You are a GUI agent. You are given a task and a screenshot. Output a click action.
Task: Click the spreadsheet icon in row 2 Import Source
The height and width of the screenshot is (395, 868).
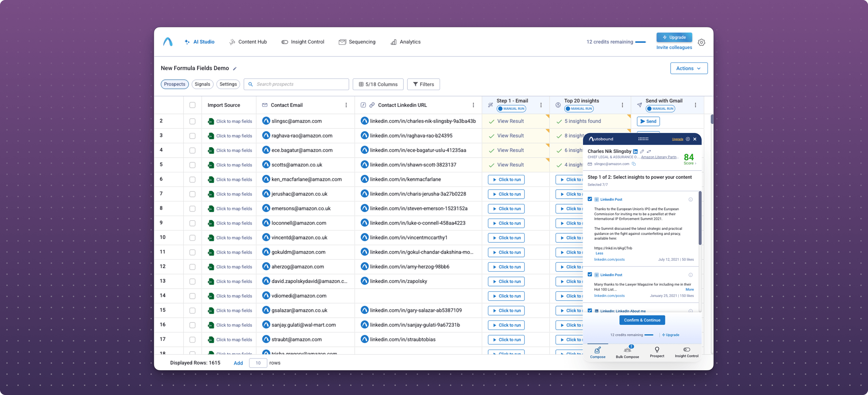(211, 121)
